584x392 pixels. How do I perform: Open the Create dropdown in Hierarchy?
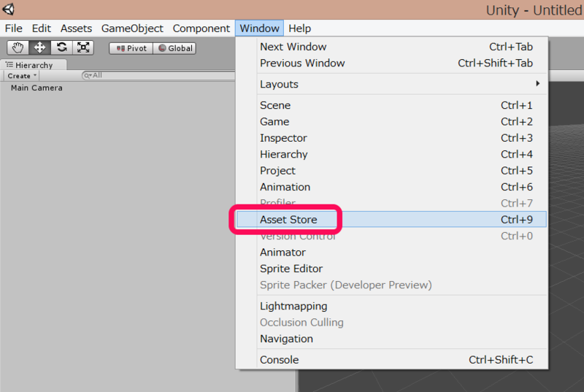point(21,76)
